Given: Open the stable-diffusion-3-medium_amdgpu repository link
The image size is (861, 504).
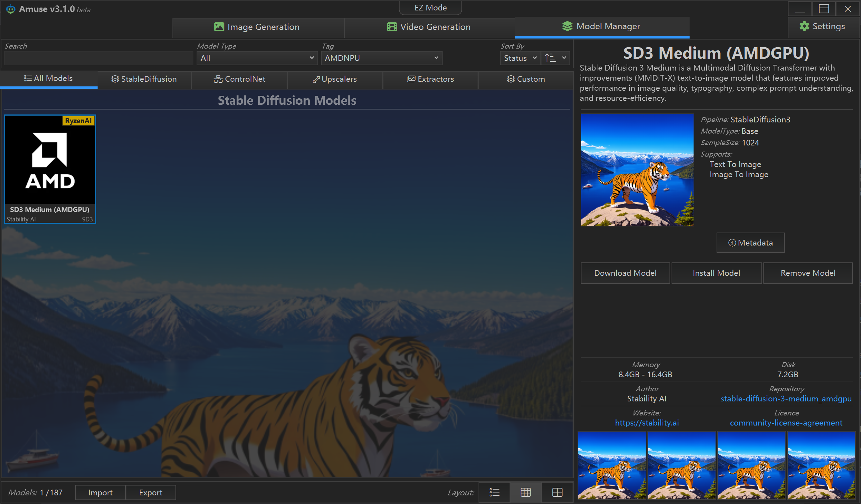Looking at the screenshot, I should pyautogui.click(x=786, y=399).
